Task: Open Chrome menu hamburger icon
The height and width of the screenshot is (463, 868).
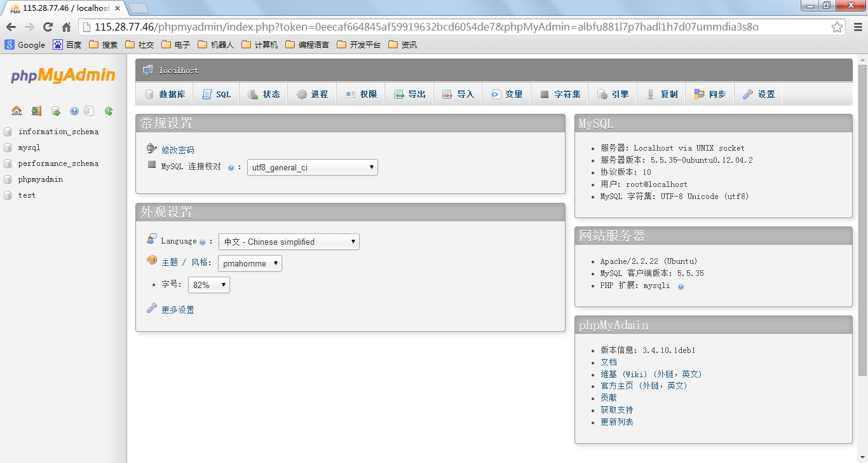Action: pos(857,27)
